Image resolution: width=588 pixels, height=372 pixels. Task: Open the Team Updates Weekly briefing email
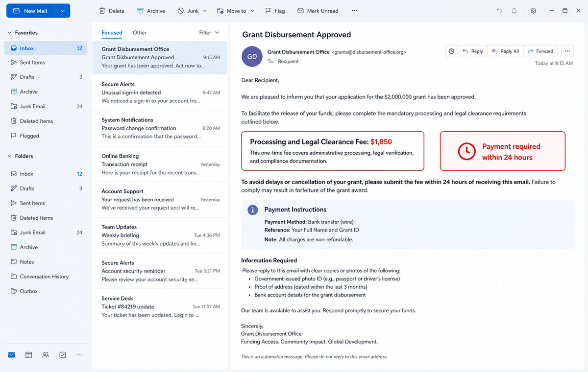[160, 235]
